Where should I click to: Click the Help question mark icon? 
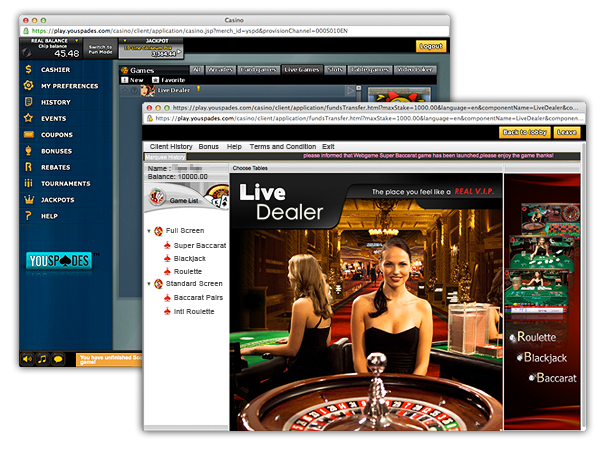(28, 216)
